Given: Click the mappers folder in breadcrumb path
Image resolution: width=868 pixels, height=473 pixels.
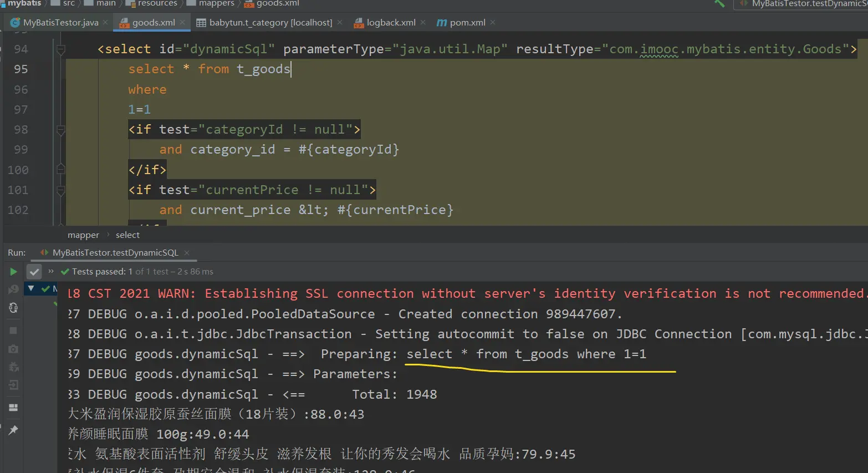Looking at the screenshot, I should click(x=216, y=3).
